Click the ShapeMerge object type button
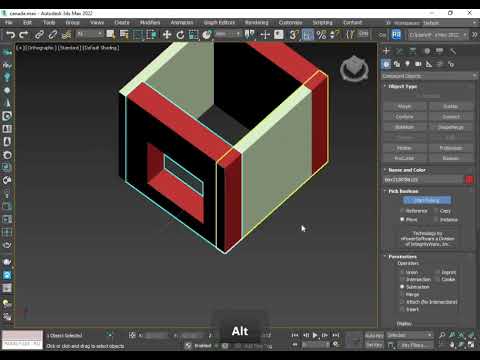Screen dimensions: 480x360 (x=451, y=127)
